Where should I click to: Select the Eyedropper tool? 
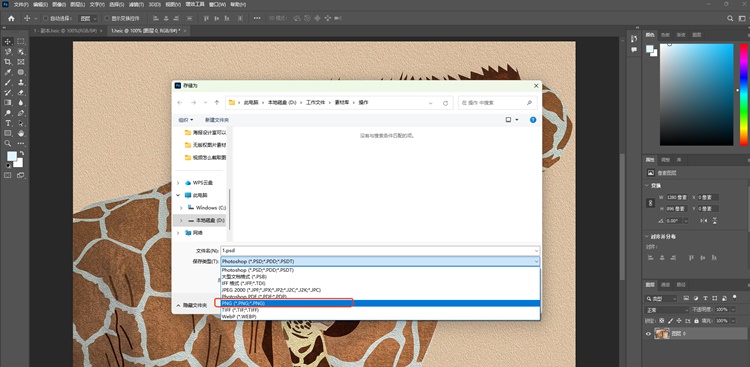coord(8,72)
